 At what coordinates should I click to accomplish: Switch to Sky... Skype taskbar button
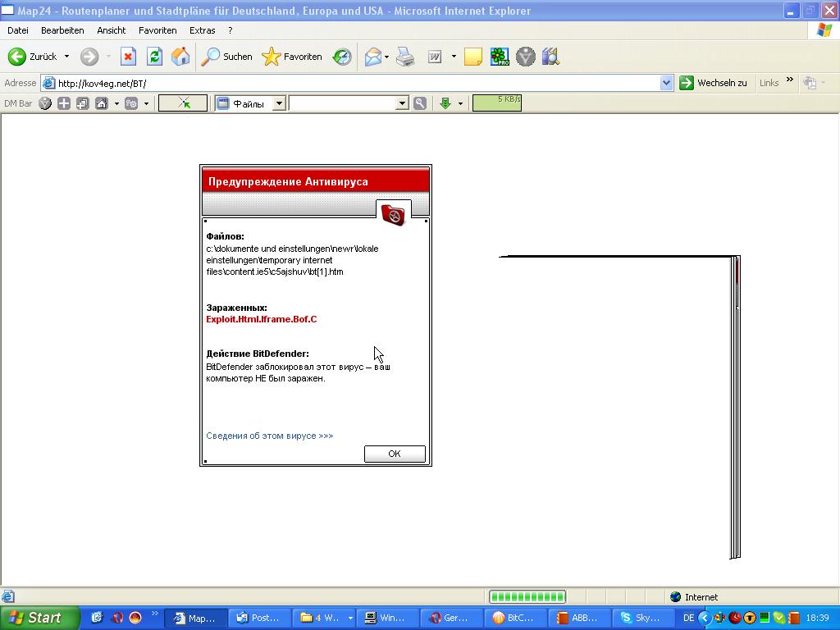(643, 618)
